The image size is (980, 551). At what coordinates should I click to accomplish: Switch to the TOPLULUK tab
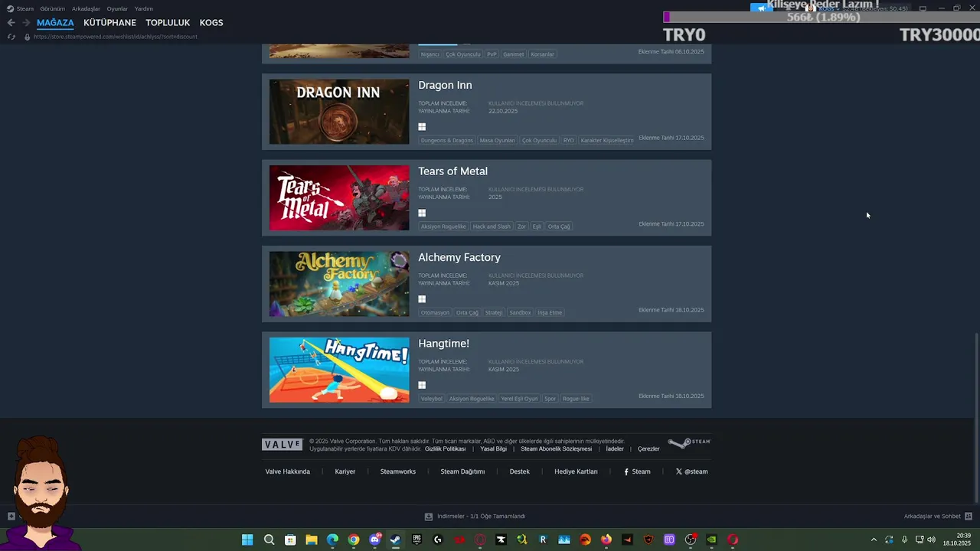coord(168,23)
